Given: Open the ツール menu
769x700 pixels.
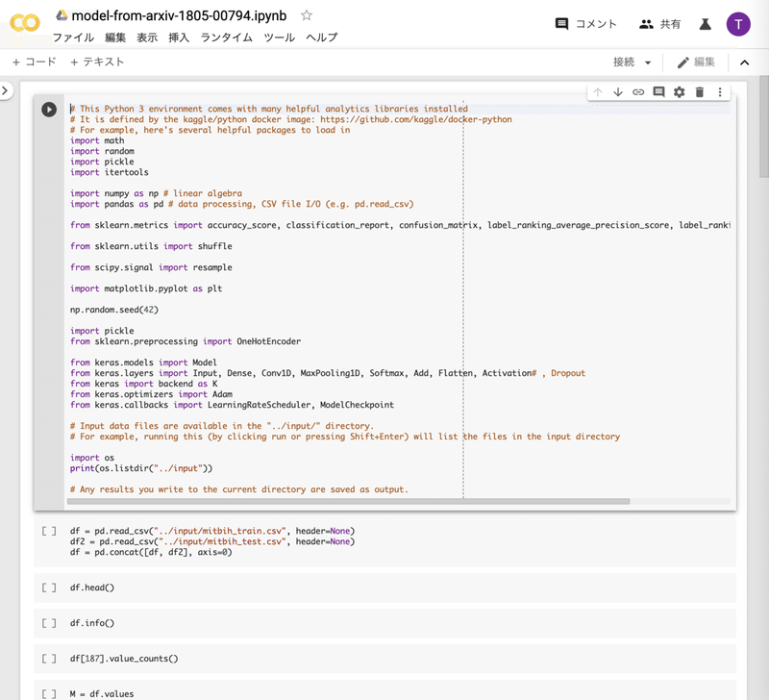Looking at the screenshot, I should point(280,37).
